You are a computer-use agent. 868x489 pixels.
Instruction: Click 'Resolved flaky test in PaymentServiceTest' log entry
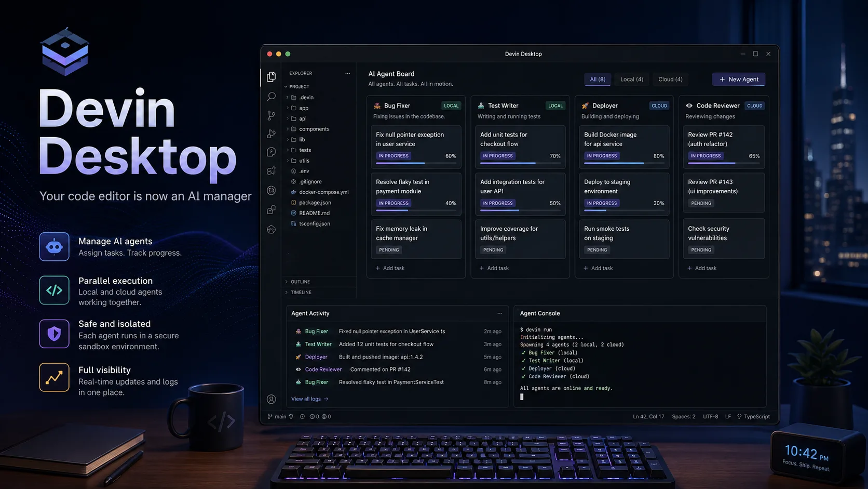pyautogui.click(x=391, y=382)
